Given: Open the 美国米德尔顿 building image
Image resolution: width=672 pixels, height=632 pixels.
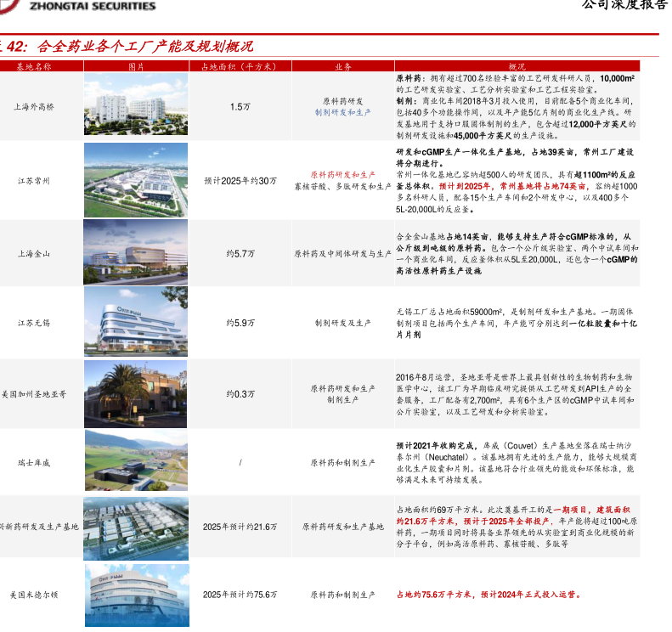Looking at the screenshot, I should [135, 595].
